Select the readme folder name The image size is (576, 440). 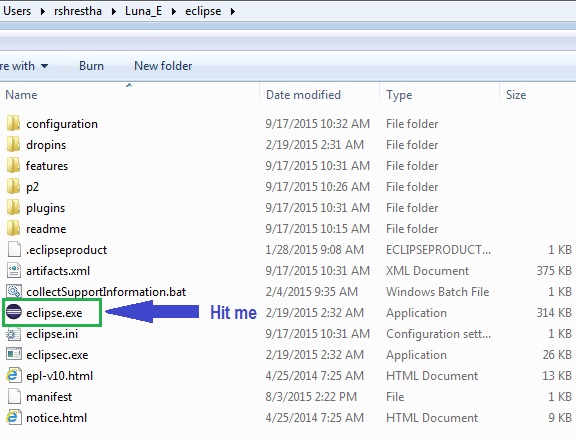46,229
